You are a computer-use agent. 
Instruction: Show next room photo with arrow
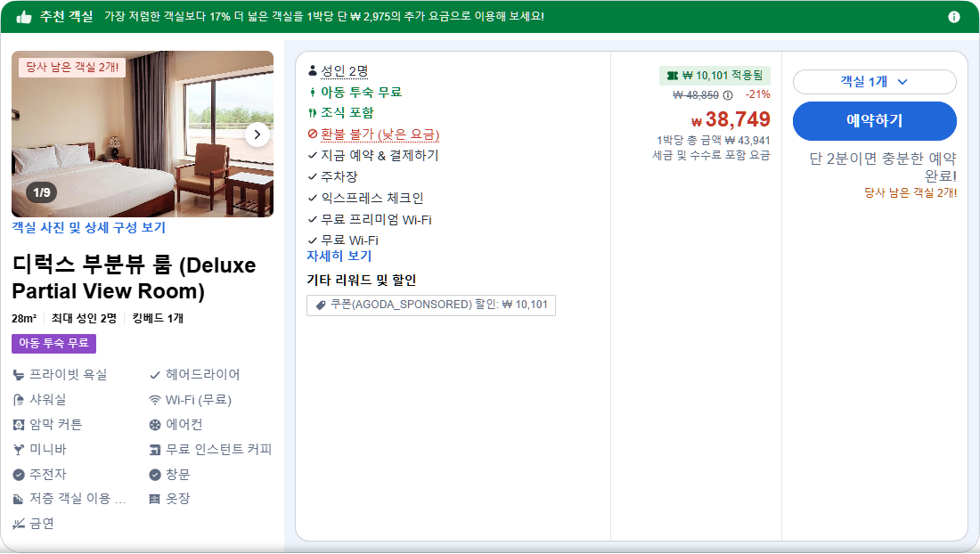(257, 134)
